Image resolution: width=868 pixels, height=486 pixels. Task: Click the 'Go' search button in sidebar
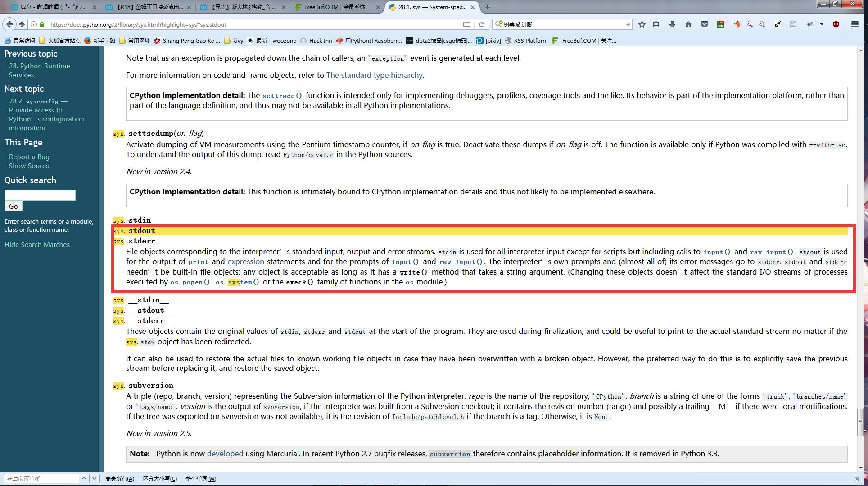[13, 206]
